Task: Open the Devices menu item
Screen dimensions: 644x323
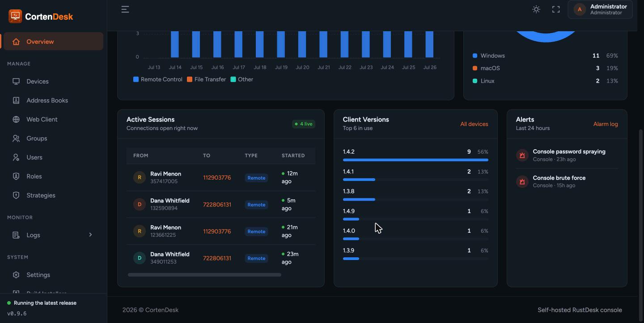Action: pos(54,81)
